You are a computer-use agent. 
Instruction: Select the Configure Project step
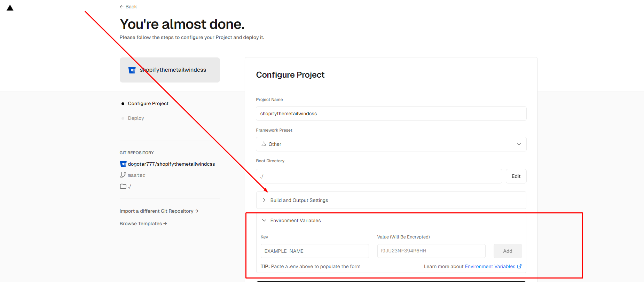click(x=148, y=103)
